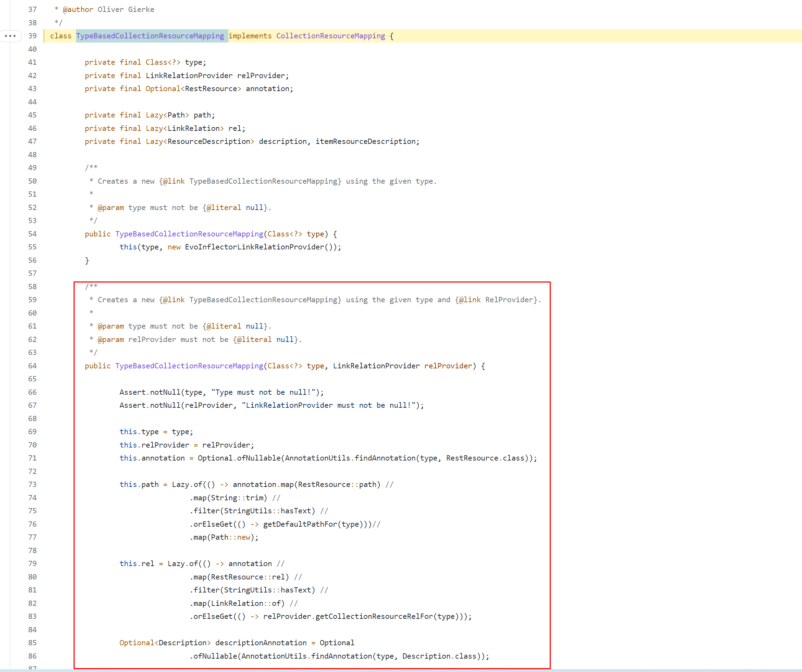Click the Oliver Gierke author text
The image size is (802, 672).
point(126,9)
